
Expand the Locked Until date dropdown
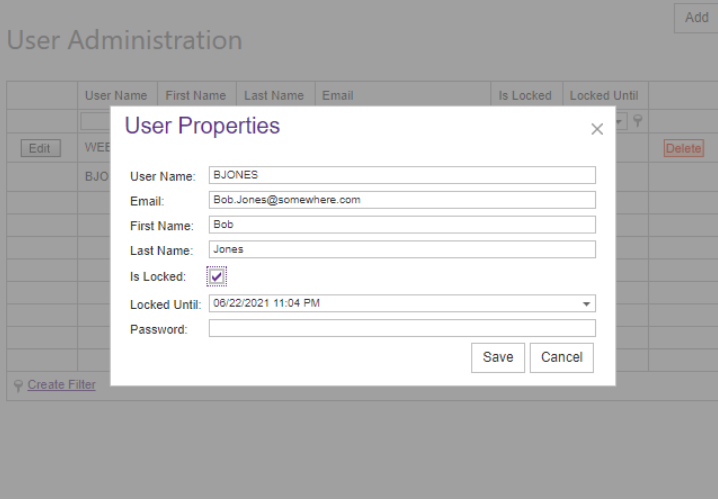click(585, 304)
